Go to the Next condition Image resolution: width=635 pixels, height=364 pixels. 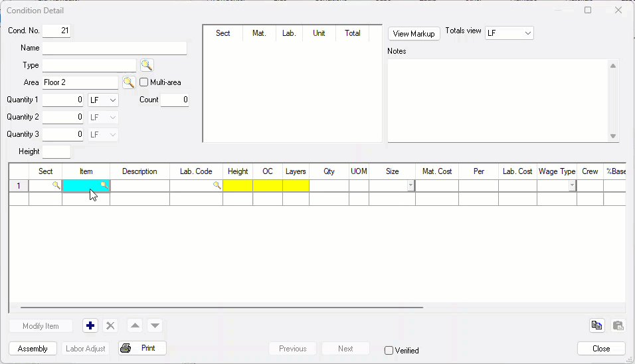coord(345,349)
